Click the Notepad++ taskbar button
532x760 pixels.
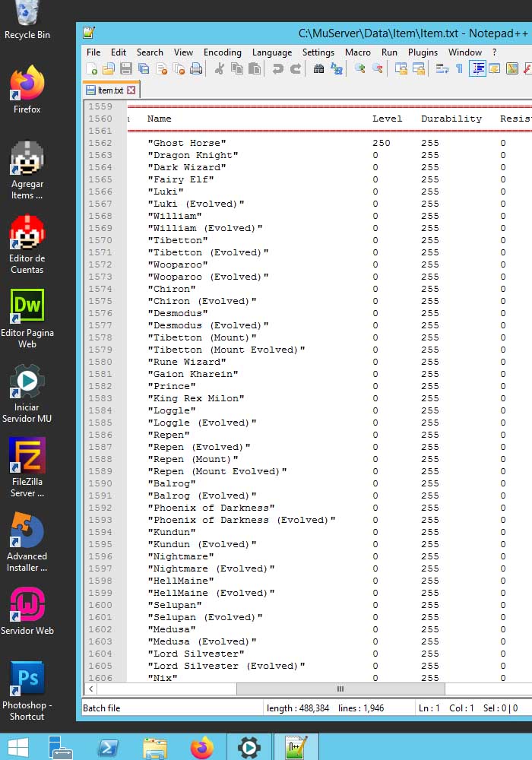point(296,747)
